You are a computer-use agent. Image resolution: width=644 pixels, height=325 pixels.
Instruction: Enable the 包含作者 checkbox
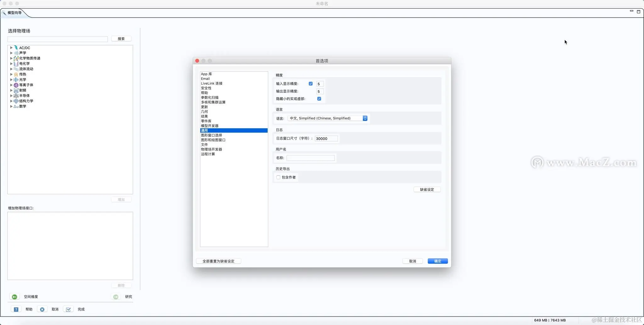pyautogui.click(x=278, y=177)
